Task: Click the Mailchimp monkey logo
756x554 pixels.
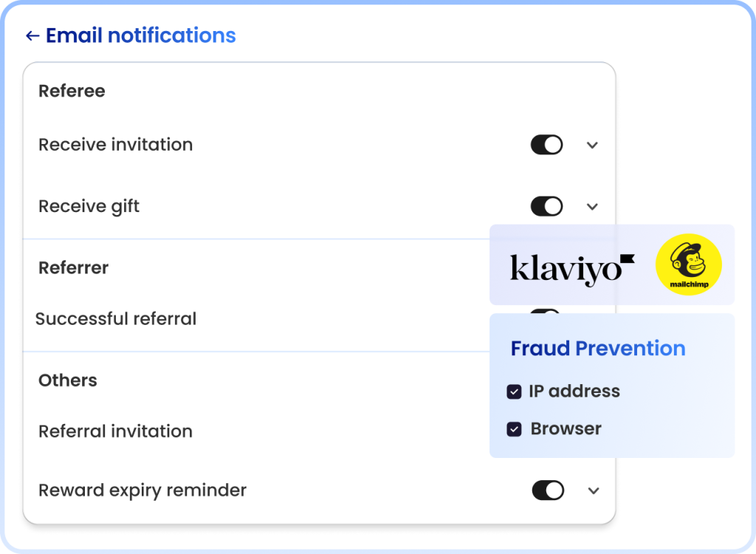Action: [689, 264]
